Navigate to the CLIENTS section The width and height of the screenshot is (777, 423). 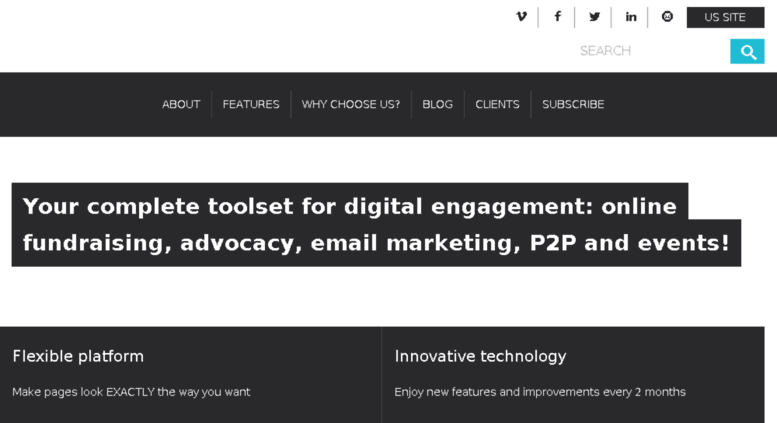coord(497,105)
